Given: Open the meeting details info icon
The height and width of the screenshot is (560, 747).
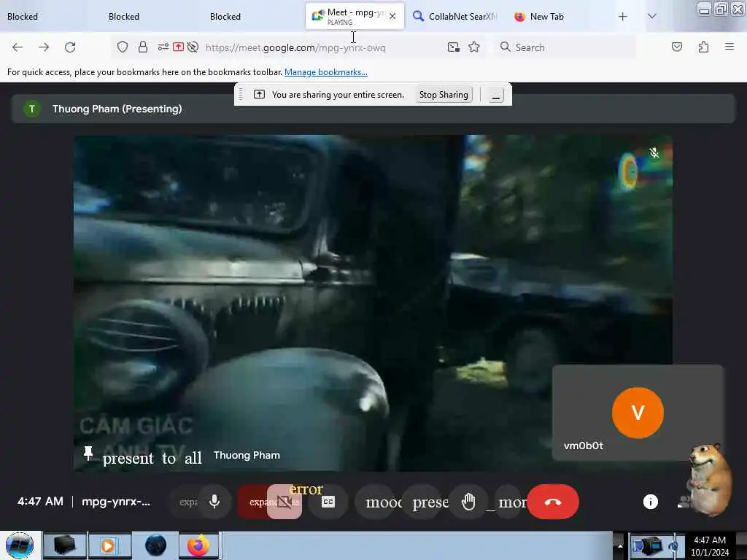Looking at the screenshot, I should 650,502.
